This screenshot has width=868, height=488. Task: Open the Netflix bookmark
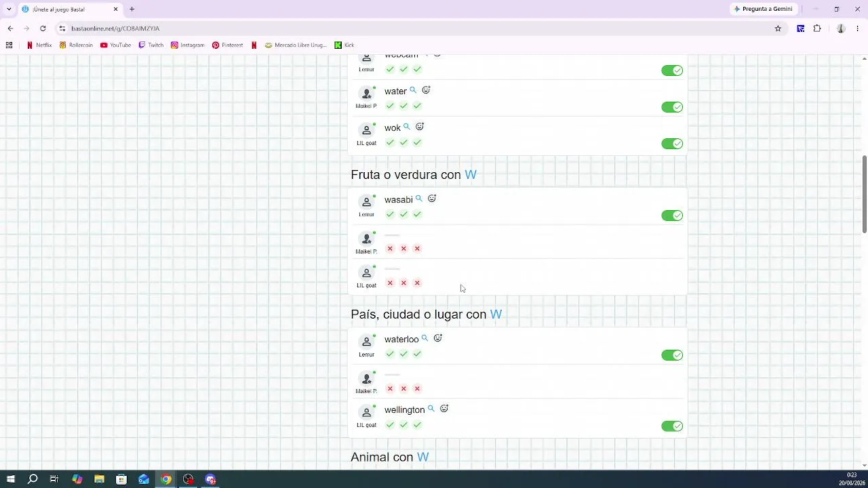39,45
